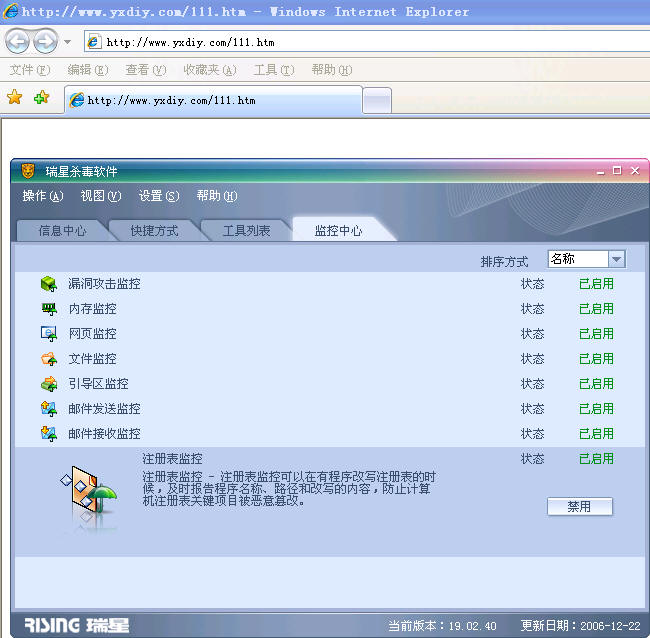Select the 邮件发送监控 row label
The height and width of the screenshot is (638, 650).
[x=104, y=409]
